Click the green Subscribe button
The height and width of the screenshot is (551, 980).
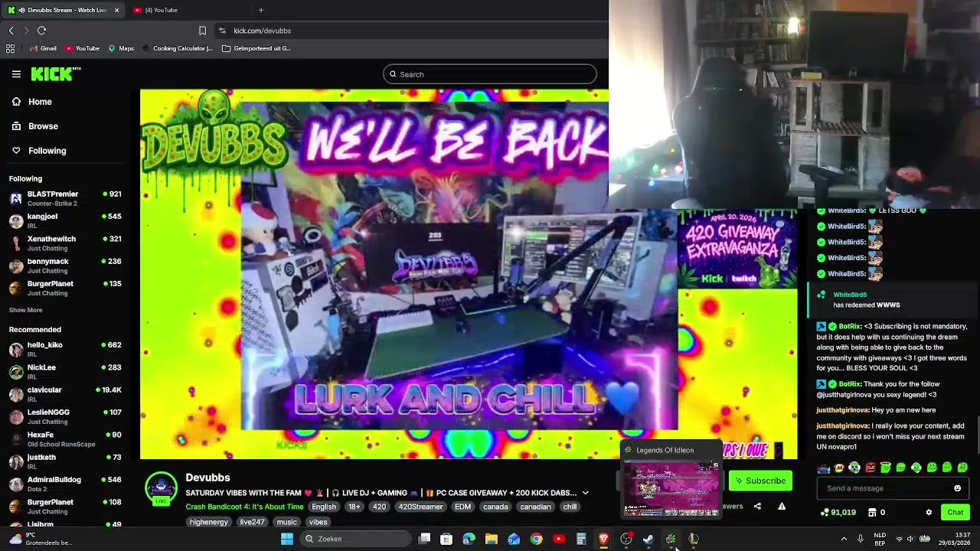[760, 481]
